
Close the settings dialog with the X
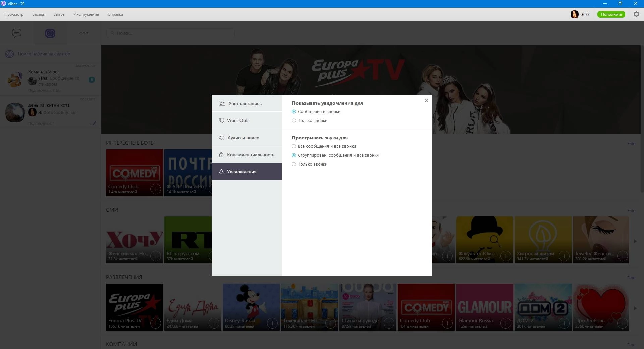426,100
